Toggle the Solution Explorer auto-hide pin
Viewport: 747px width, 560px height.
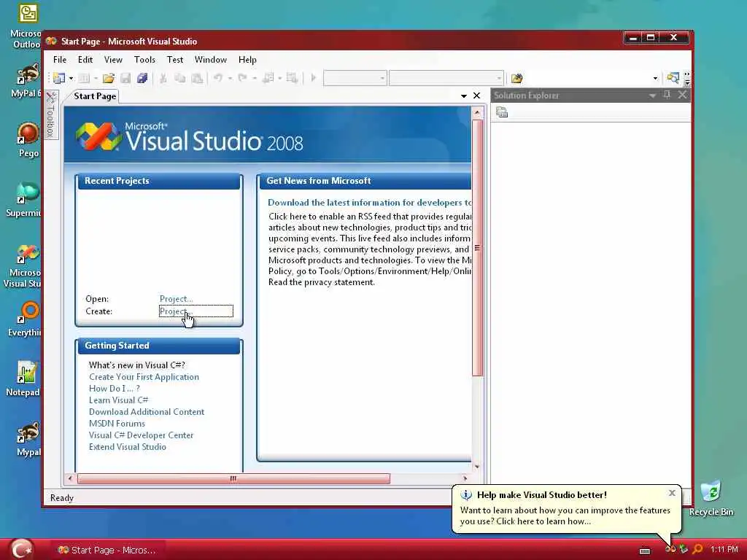(667, 96)
